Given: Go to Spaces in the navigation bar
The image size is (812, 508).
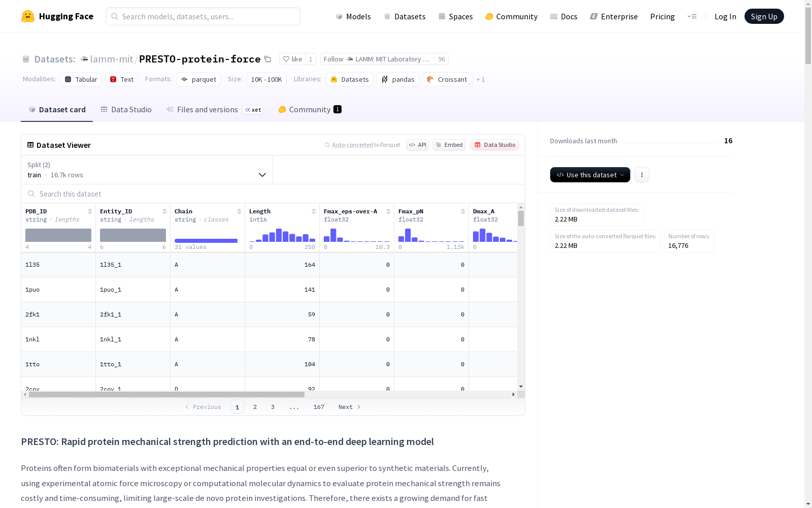Looking at the screenshot, I should (456, 16).
